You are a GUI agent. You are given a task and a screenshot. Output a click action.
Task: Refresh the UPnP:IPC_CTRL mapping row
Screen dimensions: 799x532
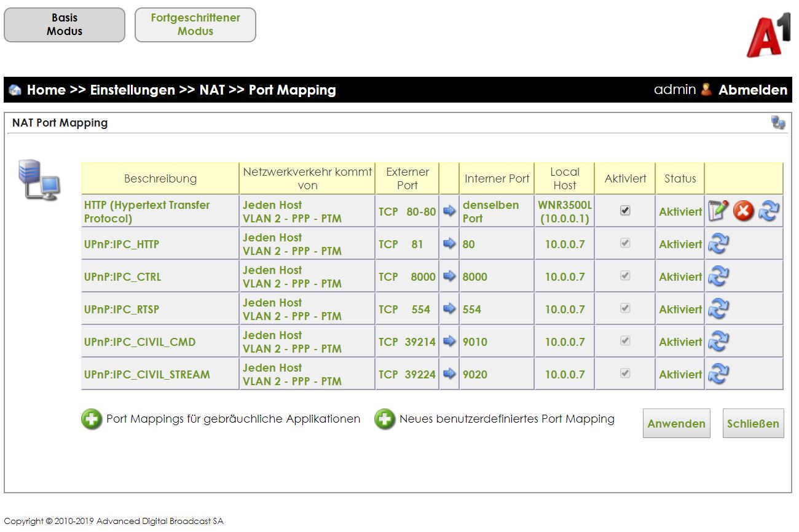[718, 276]
